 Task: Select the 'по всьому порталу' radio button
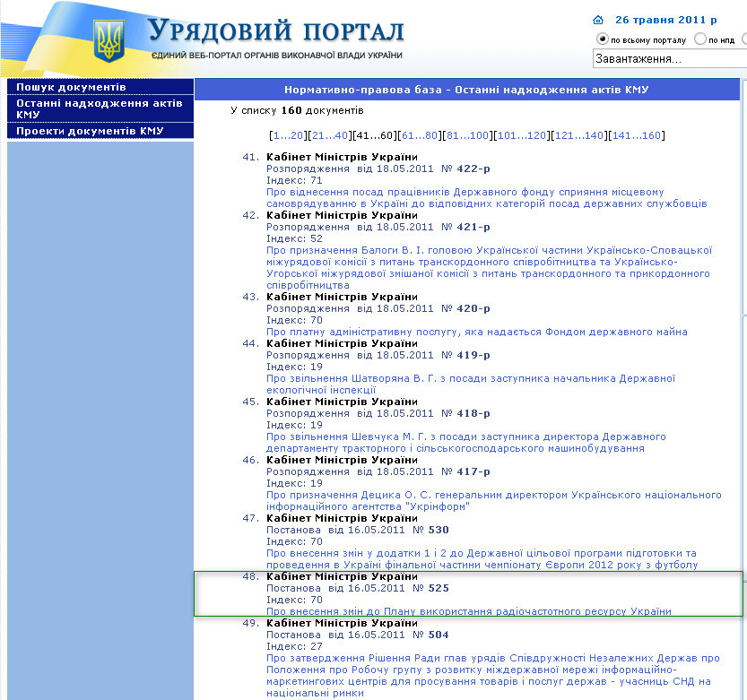[x=603, y=39]
